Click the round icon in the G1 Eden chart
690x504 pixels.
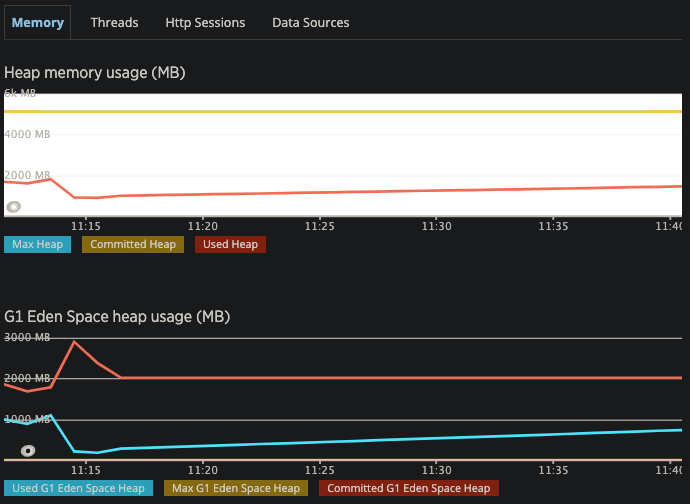[x=28, y=451]
